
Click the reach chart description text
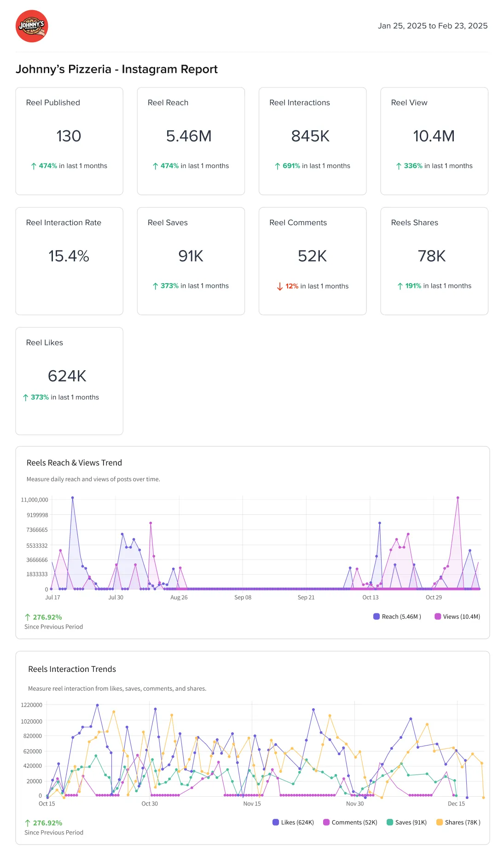(x=93, y=479)
